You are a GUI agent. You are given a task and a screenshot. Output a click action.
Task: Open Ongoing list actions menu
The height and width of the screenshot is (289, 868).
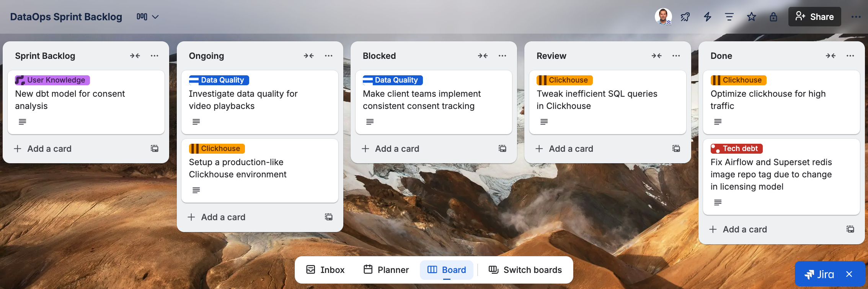click(328, 56)
